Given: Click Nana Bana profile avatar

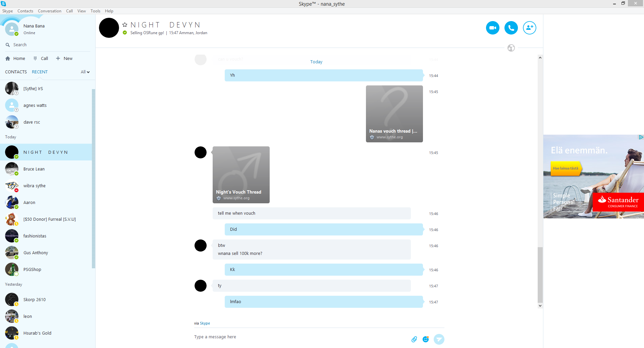Looking at the screenshot, I should point(12,29).
